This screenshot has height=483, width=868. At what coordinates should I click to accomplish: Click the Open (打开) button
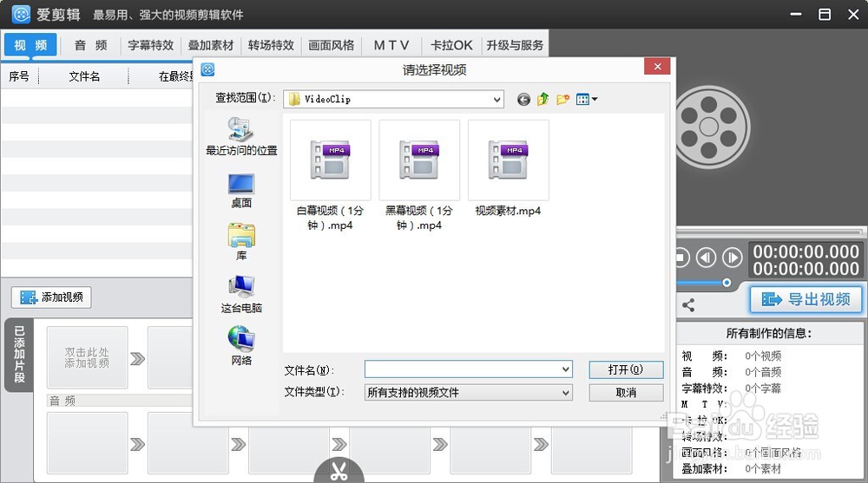[626, 369]
